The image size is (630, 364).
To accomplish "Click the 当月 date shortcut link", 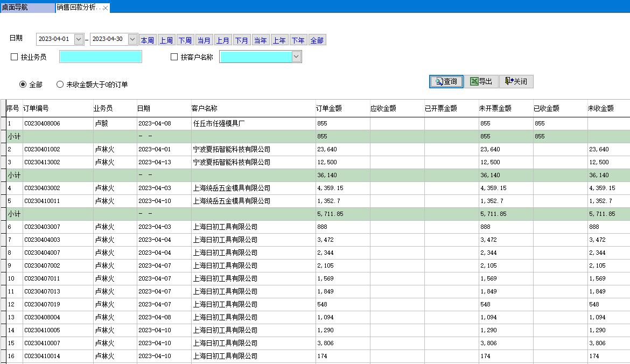I will tap(204, 40).
